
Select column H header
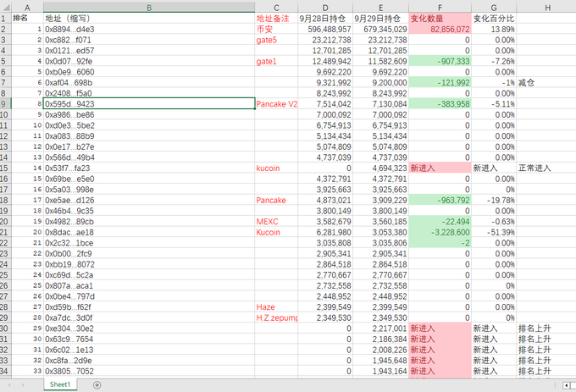tap(547, 8)
